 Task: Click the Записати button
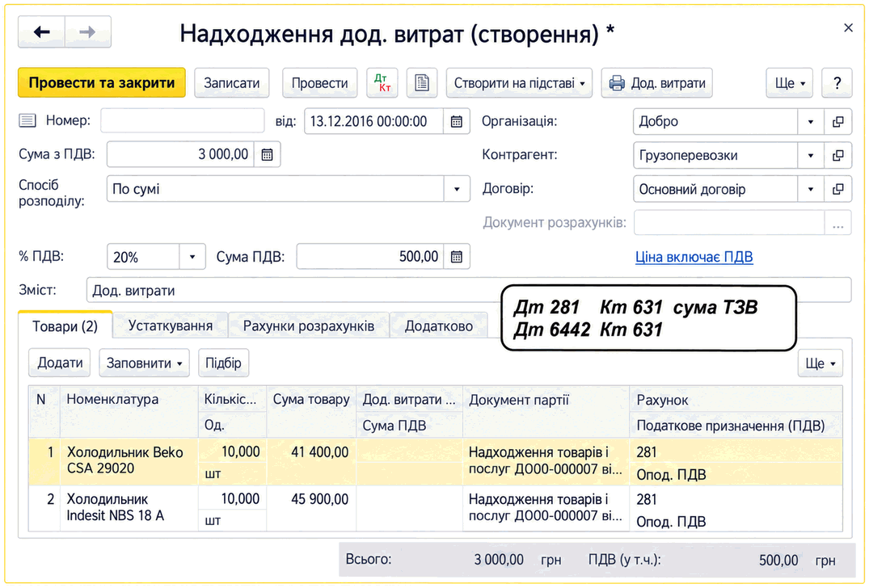[x=232, y=83]
